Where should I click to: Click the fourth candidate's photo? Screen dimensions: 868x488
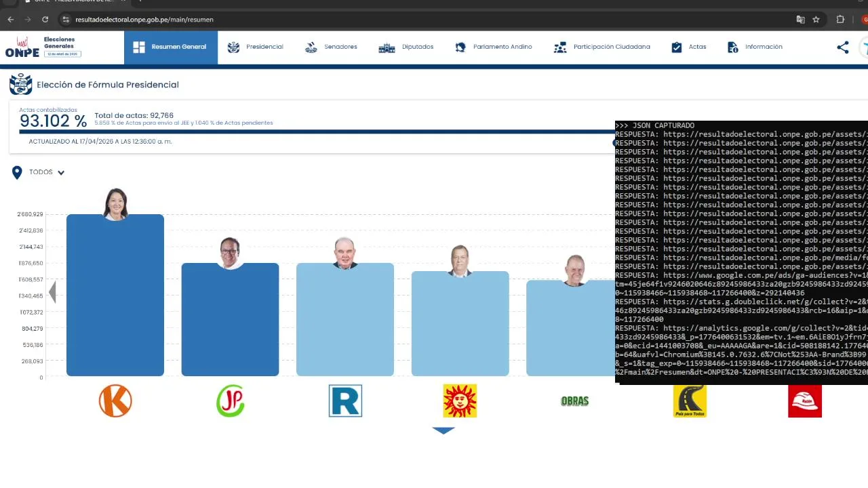(x=460, y=261)
